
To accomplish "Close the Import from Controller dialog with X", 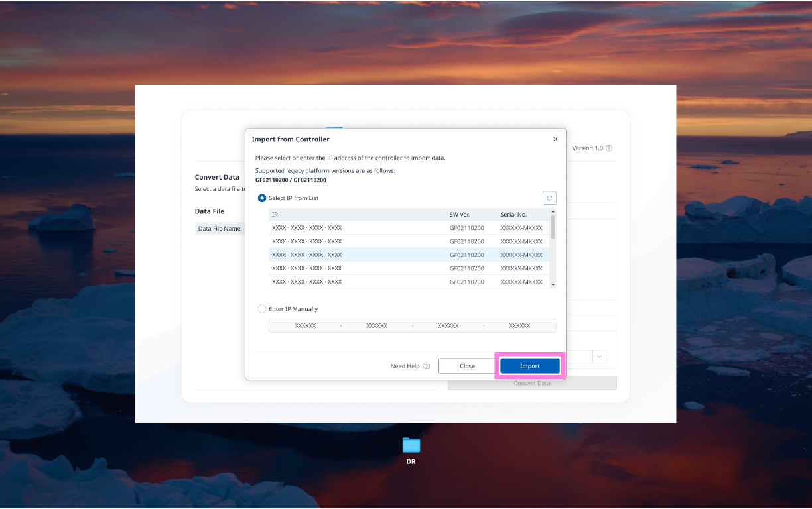I will click(x=555, y=139).
